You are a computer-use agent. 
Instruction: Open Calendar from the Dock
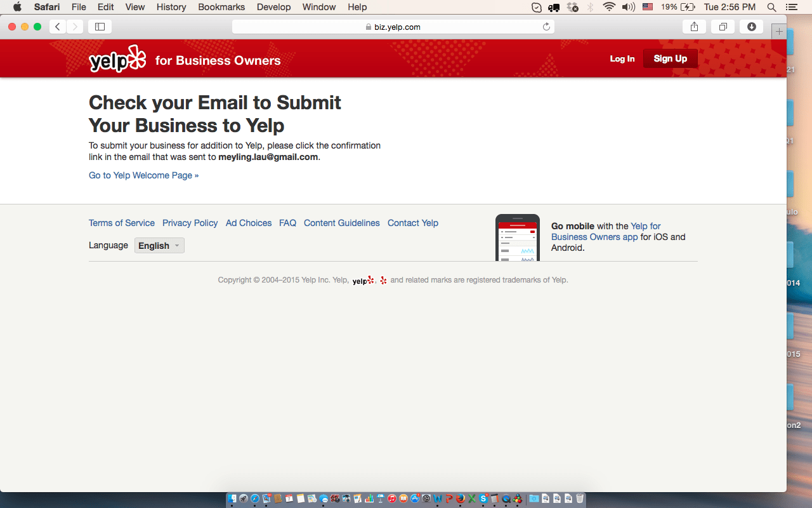click(x=289, y=498)
